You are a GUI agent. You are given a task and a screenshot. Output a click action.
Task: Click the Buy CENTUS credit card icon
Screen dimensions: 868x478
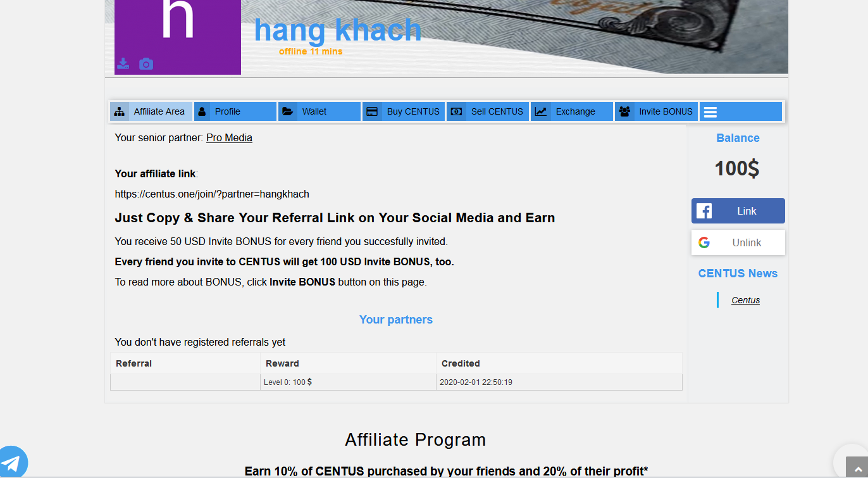coord(372,112)
